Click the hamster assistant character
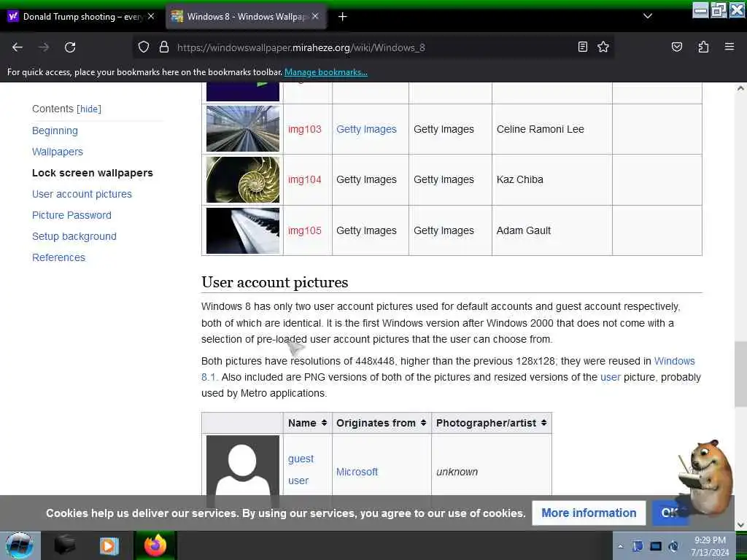This screenshot has height=560, width=747. coord(706,478)
